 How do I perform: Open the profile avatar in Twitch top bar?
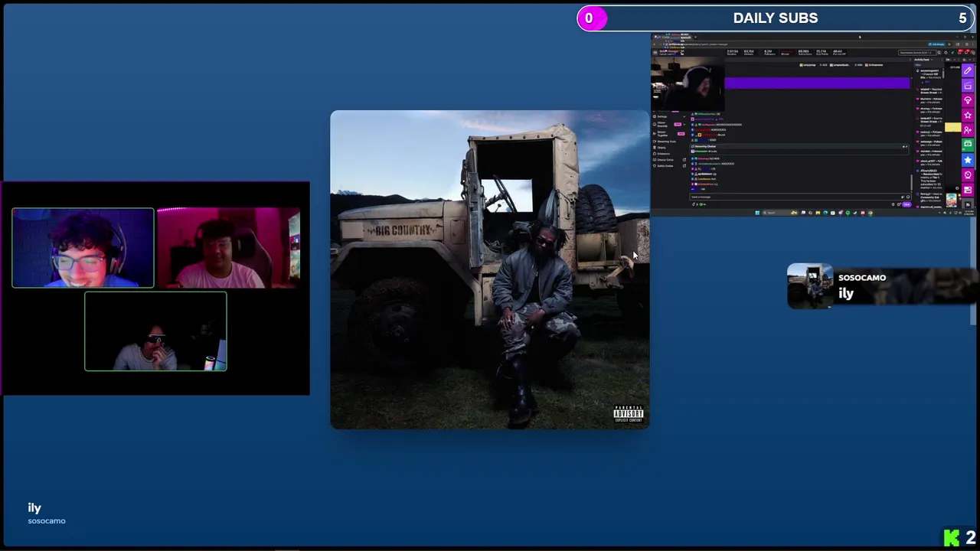click(972, 53)
